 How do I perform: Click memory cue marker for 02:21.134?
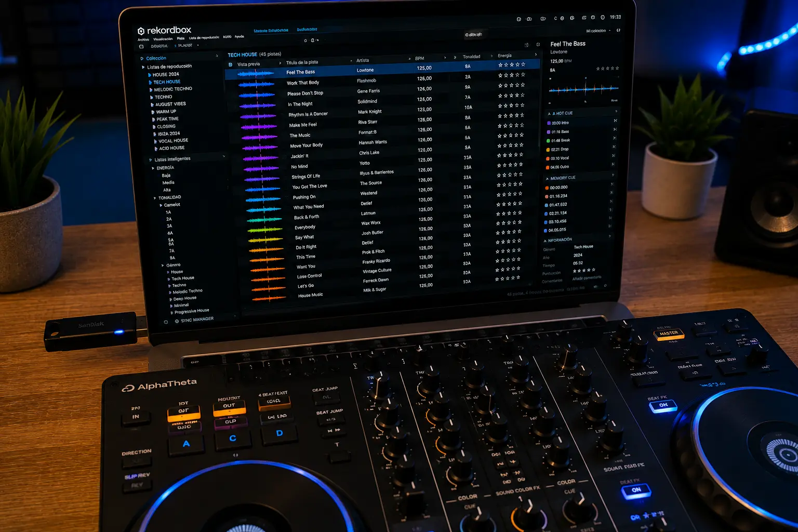(546, 213)
